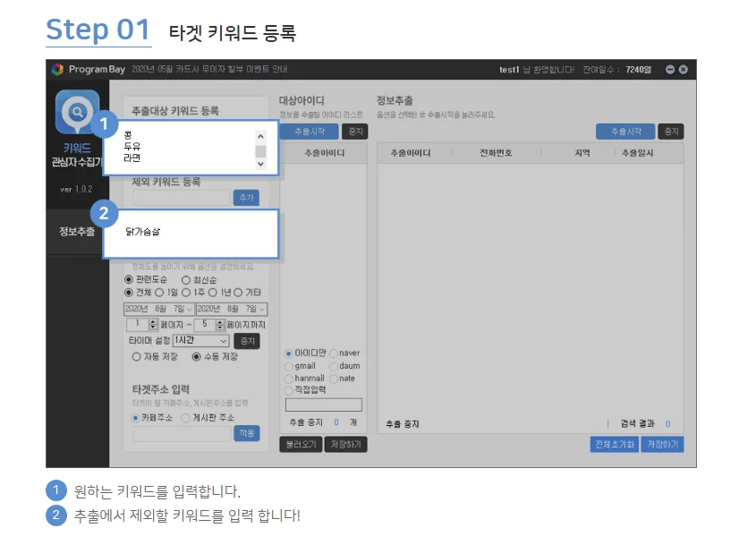Open the 정보추출 sidebar menu
This screenshot has height=545, width=756.
[x=77, y=232]
